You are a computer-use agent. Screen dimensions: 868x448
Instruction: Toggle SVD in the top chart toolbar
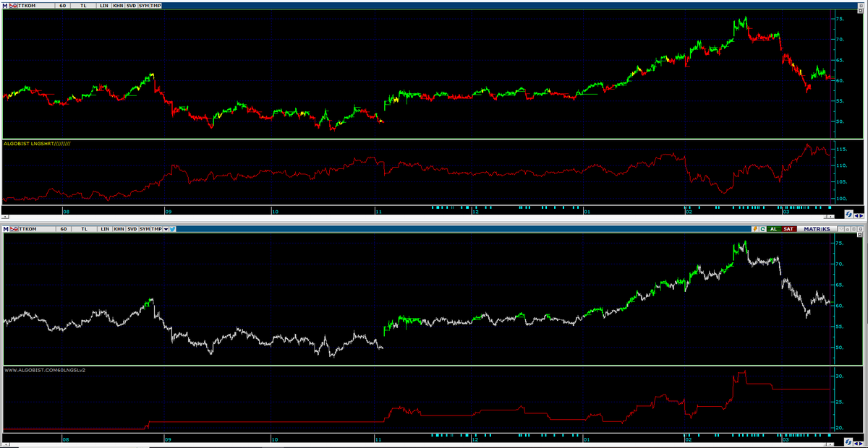(131, 6)
